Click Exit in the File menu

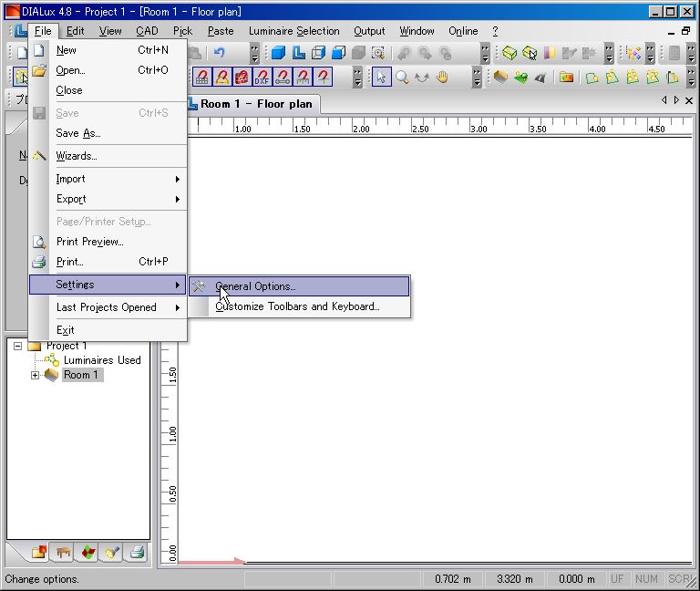108,330
